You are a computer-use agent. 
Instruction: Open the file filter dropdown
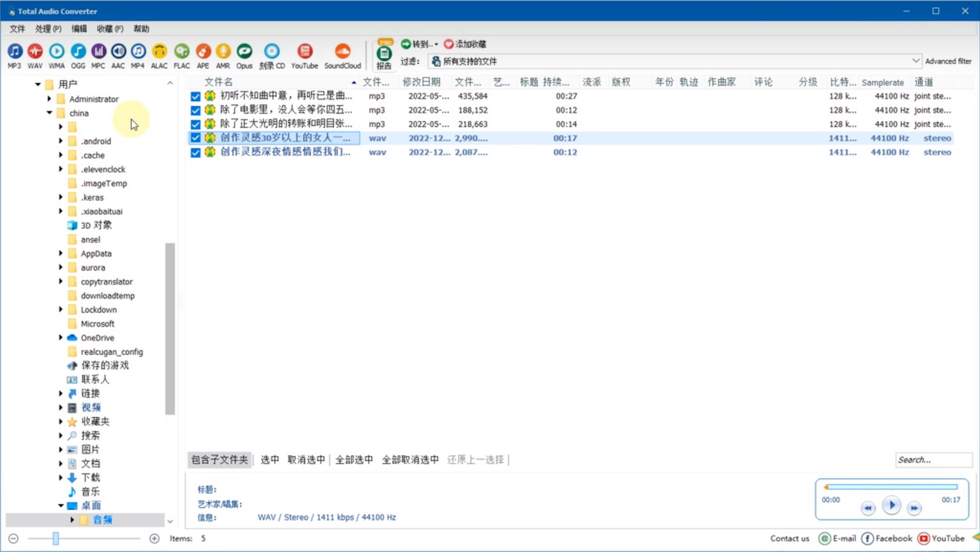click(915, 61)
